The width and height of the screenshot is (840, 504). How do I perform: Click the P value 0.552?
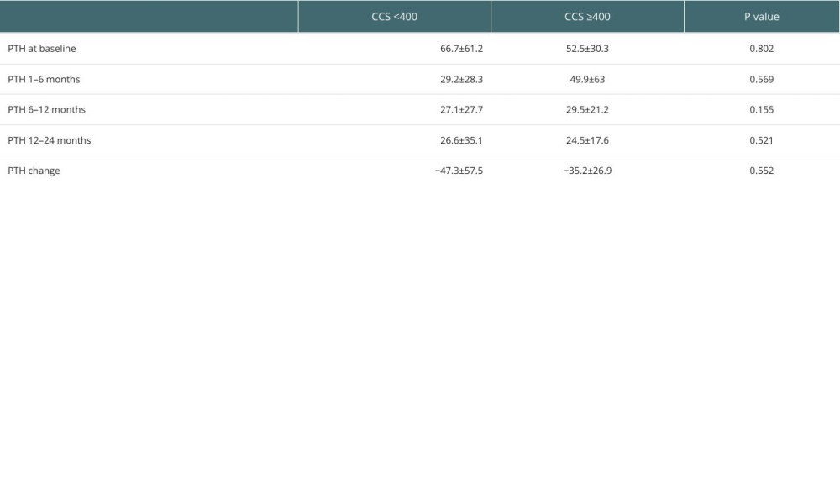click(761, 171)
